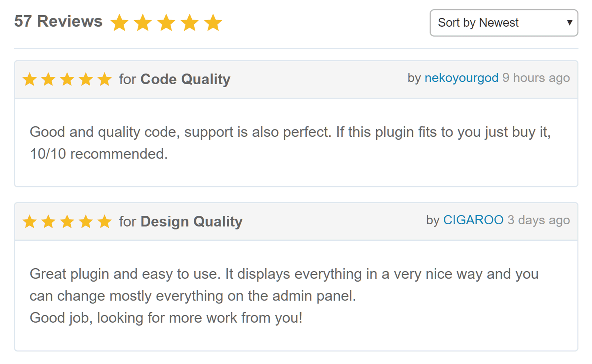Screen dimensions: 592x364
Task: Click the Design Quality review header bar
Action: pos(314,221)
